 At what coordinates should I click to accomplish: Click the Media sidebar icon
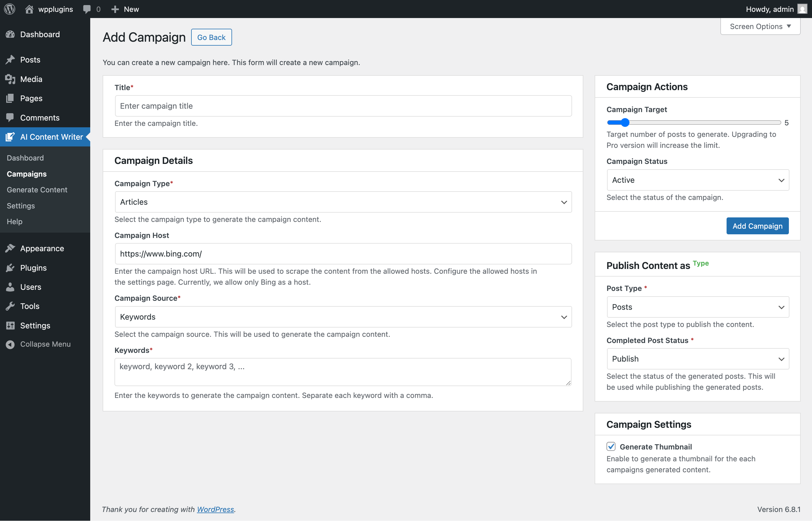[10, 79]
